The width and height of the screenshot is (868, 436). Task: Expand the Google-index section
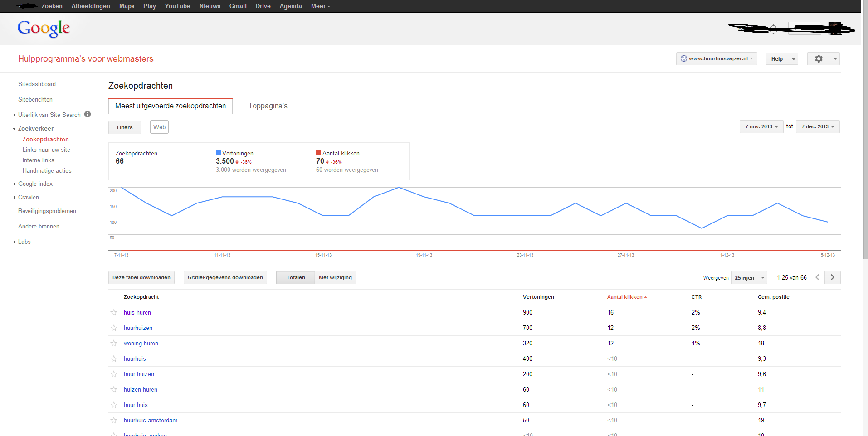point(15,184)
